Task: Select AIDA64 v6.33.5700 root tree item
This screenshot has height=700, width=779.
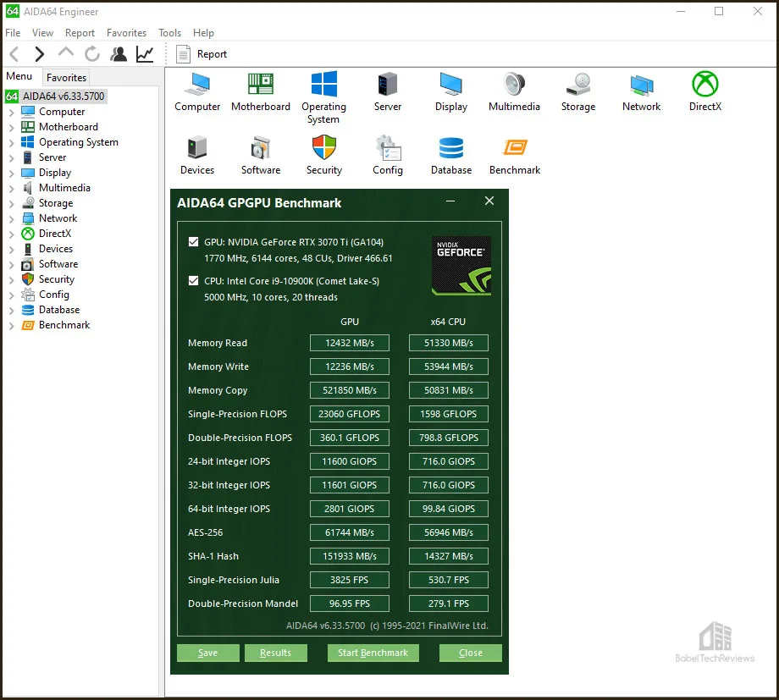Action: pos(56,96)
